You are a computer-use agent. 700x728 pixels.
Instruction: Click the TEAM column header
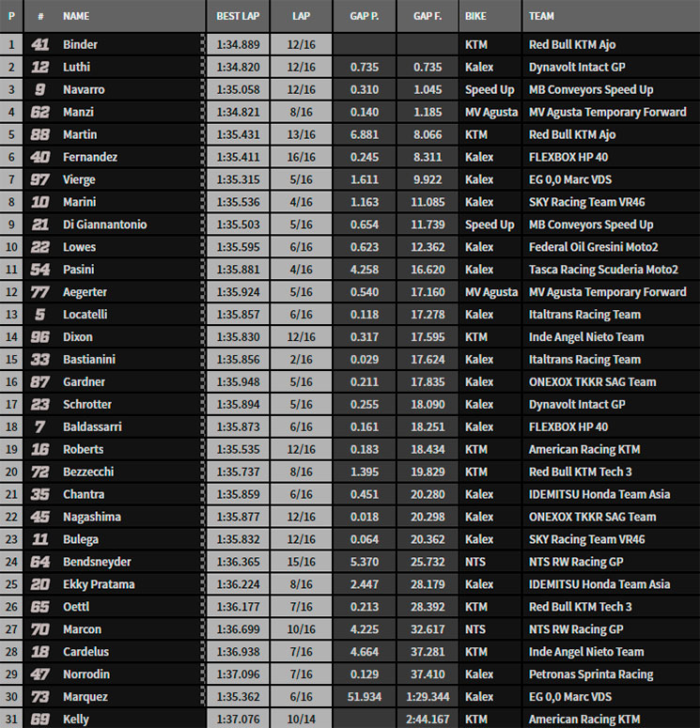tap(541, 16)
